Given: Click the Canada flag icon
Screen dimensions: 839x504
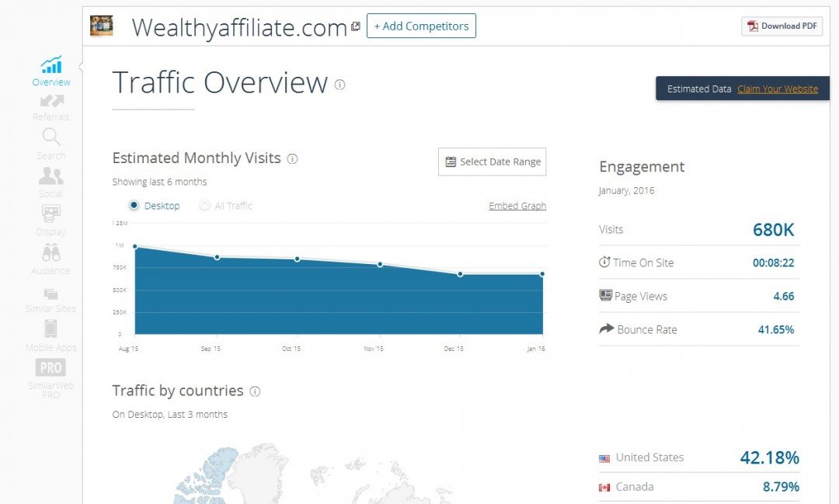Looking at the screenshot, I should [x=604, y=488].
